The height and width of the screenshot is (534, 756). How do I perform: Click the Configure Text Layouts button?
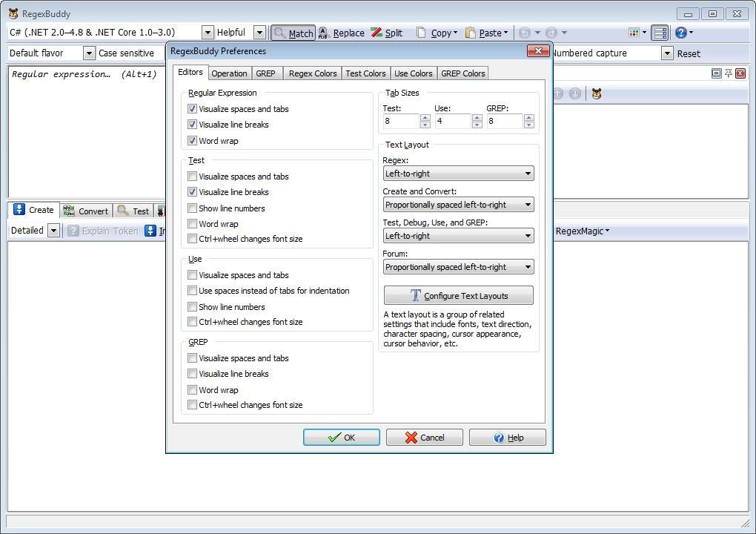(459, 295)
